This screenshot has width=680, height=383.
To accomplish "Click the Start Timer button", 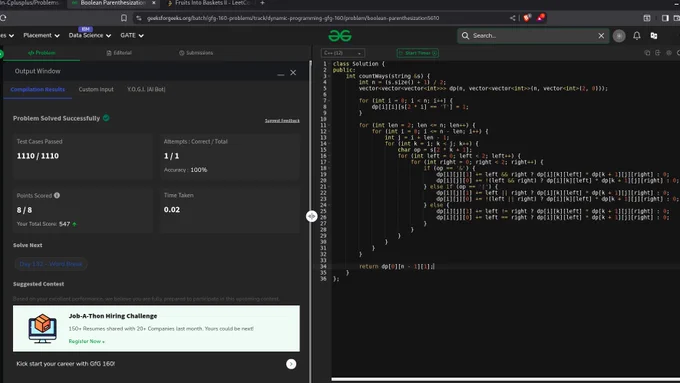I will [x=417, y=53].
